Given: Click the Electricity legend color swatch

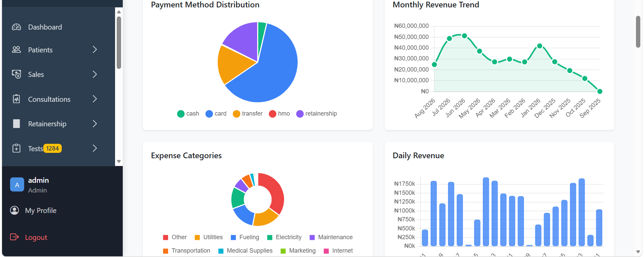Looking at the screenshot, I should [270, 238].
